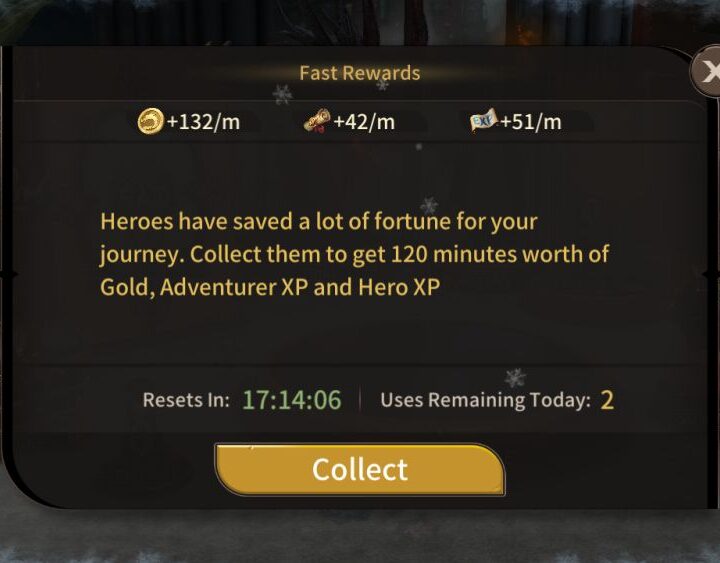Select the +132/m gold rate
720x563 pixels.
(x=203, y=122)
